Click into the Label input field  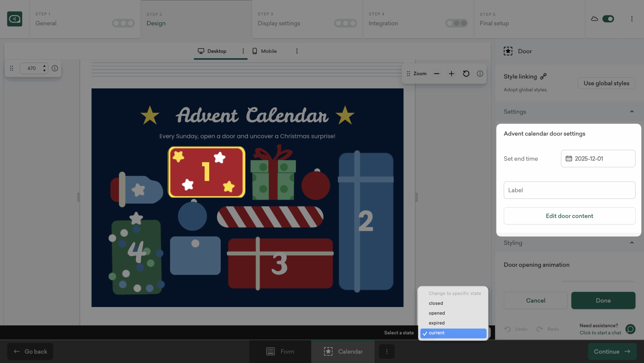569,190
